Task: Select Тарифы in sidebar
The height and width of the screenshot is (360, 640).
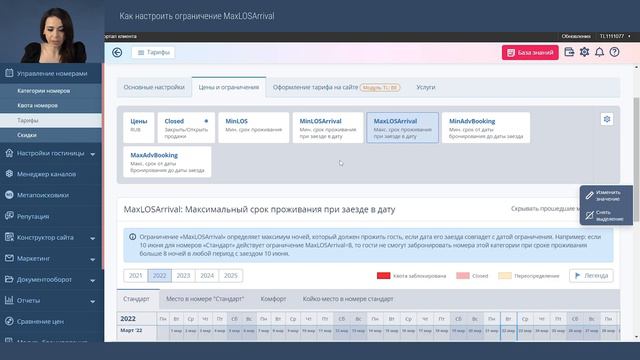Action: click(51, 120)
